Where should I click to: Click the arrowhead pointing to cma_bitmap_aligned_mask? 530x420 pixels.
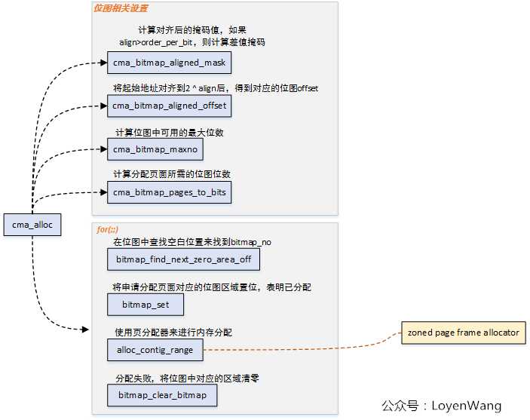click(104, 63)
